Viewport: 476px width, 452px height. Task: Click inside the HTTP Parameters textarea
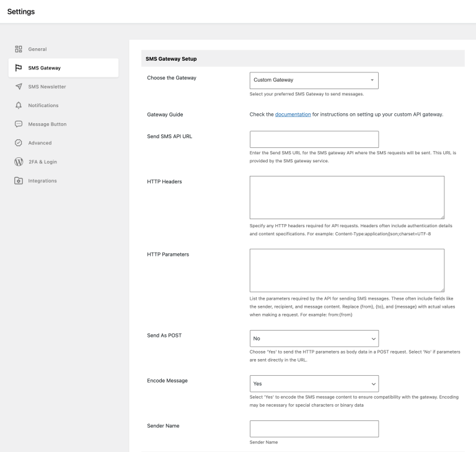pyautogui.click(x=346, y=270)
